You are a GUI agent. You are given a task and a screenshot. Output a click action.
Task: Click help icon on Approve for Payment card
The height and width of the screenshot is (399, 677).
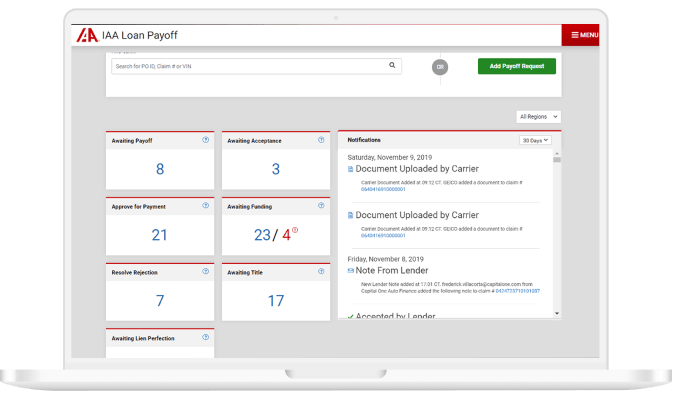(206, 206)
